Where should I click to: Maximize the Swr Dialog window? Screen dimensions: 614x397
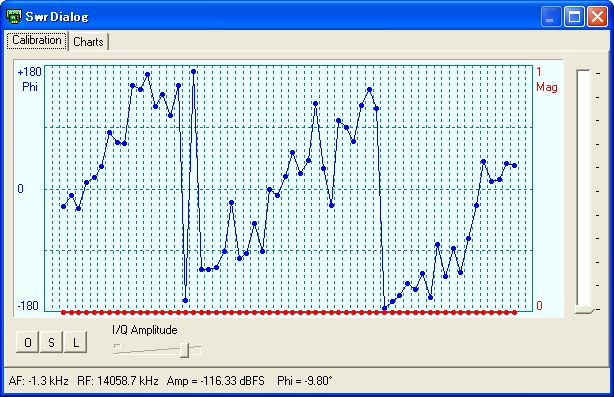(574, 17)
